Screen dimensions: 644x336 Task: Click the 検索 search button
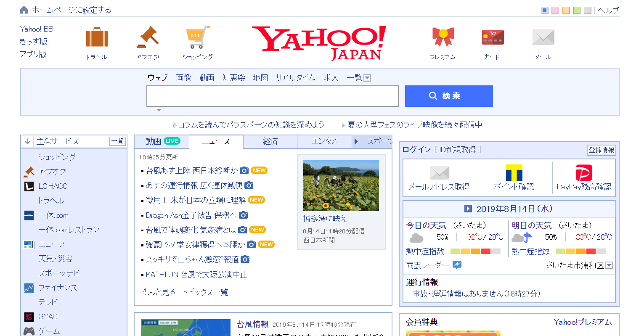click(449, 96)
